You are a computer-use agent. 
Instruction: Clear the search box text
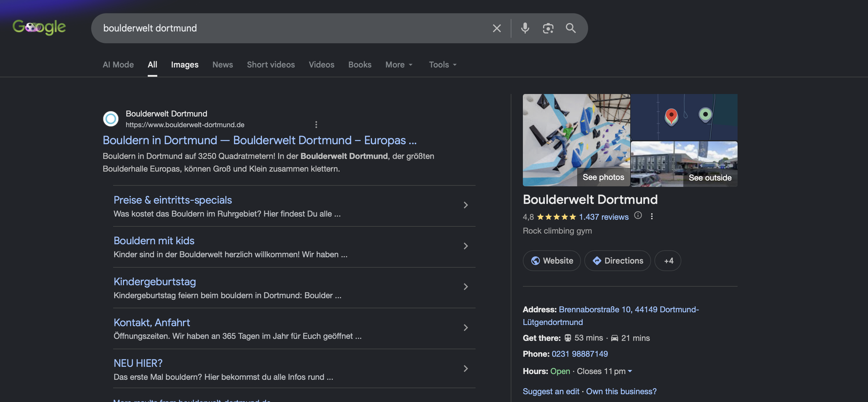(497, 28)
